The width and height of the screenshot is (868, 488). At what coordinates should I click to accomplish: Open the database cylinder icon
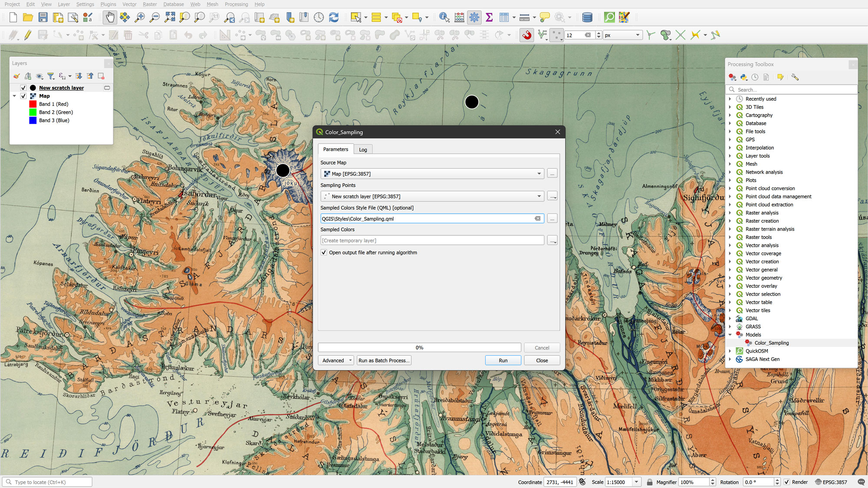587,17
